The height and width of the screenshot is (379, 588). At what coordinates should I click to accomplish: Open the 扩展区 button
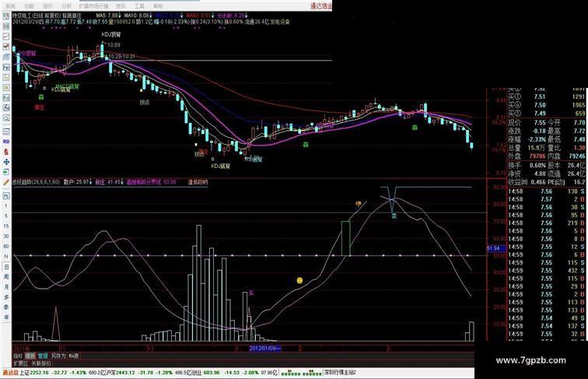click(21, 363)
